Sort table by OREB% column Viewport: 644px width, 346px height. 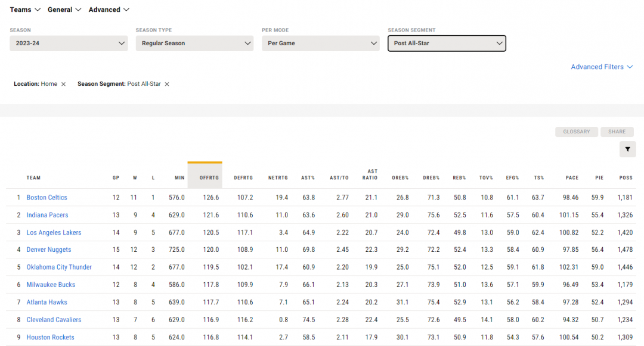(x=400, y=178)
